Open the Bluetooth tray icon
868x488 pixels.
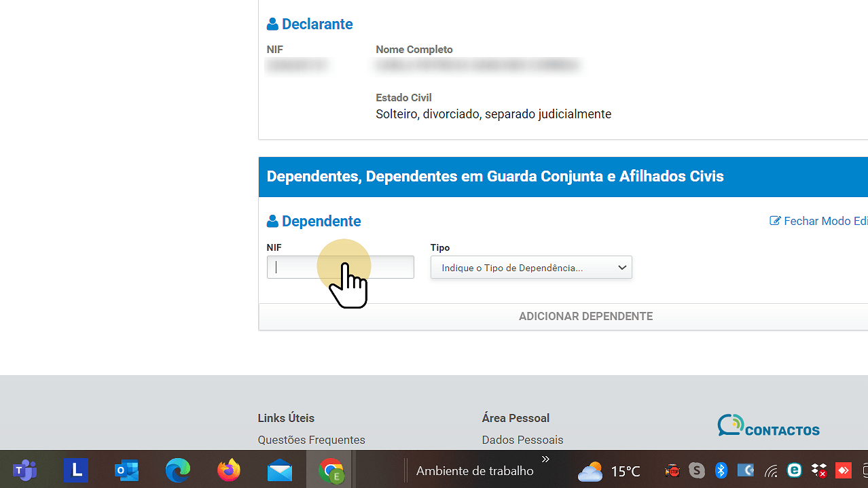tap(721, 470)
